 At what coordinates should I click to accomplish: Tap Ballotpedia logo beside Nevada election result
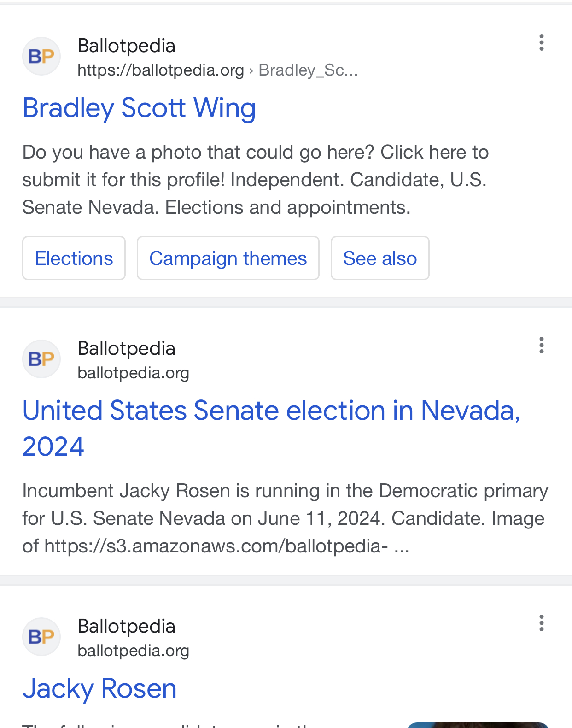tap(41, 359)
